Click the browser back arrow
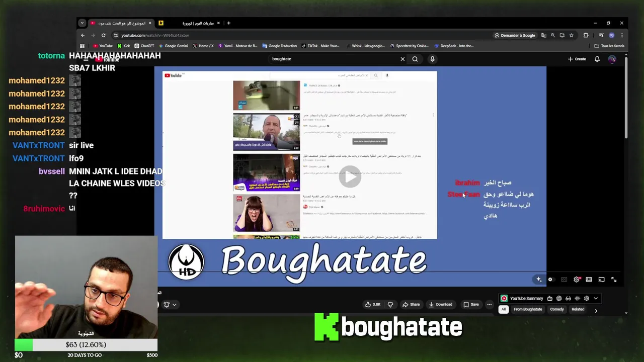 83,35
